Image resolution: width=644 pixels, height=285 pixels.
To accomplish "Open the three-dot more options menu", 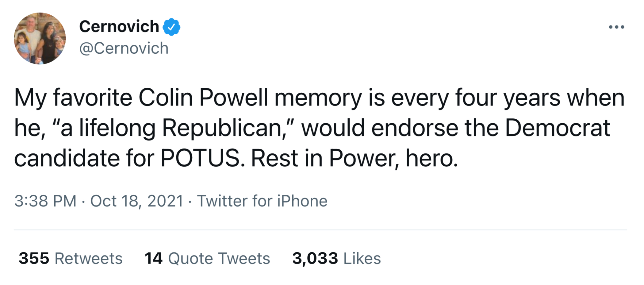I will coord(616,27).
